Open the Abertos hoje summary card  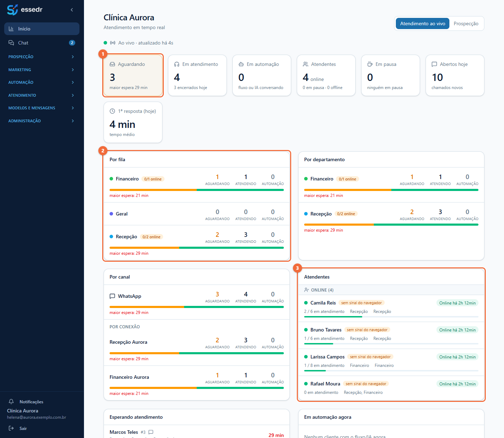[x=455, y=75]
